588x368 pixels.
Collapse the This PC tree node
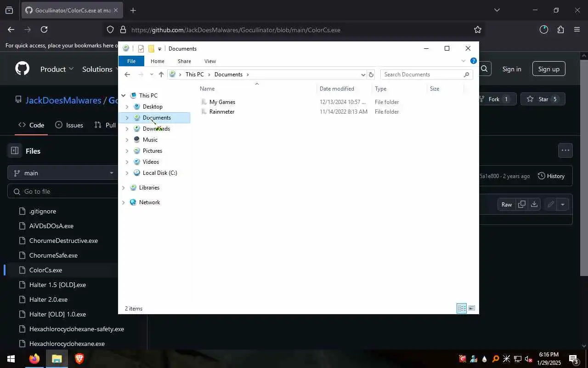(123, 96)
